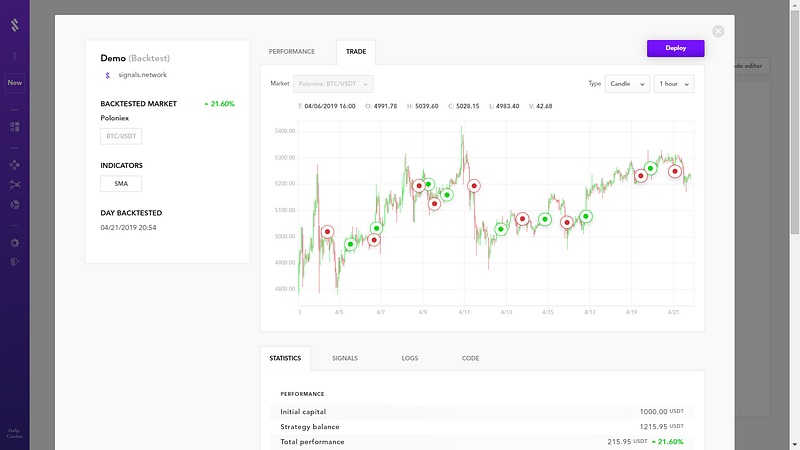Viewport: 800px width, 450px height.
Task: Click the green buy marker at 4/17
Action: pyautogui.click(x=586, y=216)
